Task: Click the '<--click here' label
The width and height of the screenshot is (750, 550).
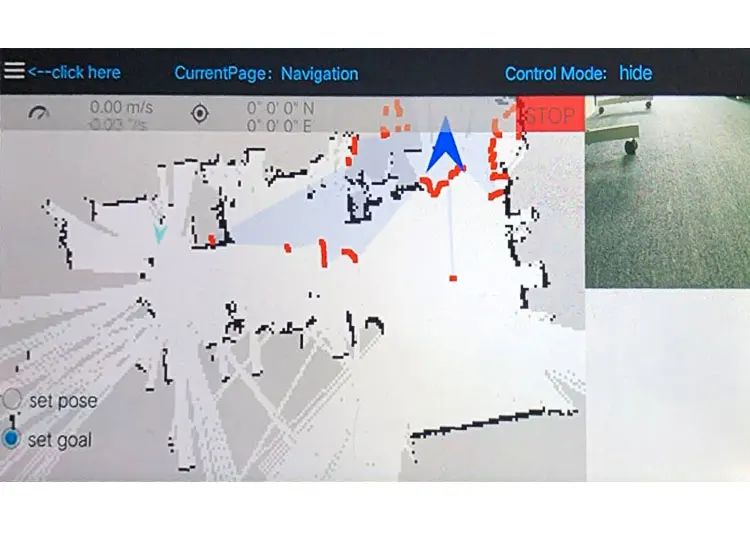Action: 74,73
